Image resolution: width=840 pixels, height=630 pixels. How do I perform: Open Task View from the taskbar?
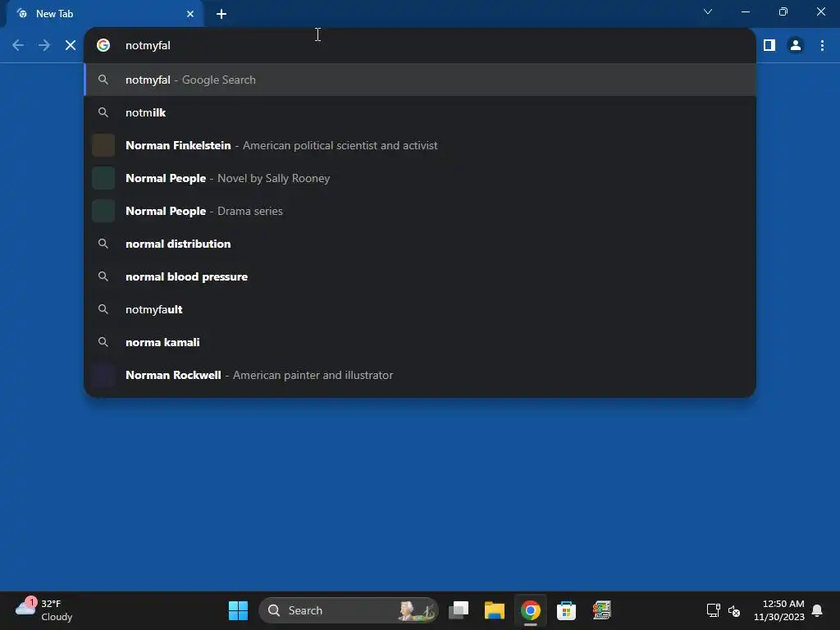tap(459, 610)
